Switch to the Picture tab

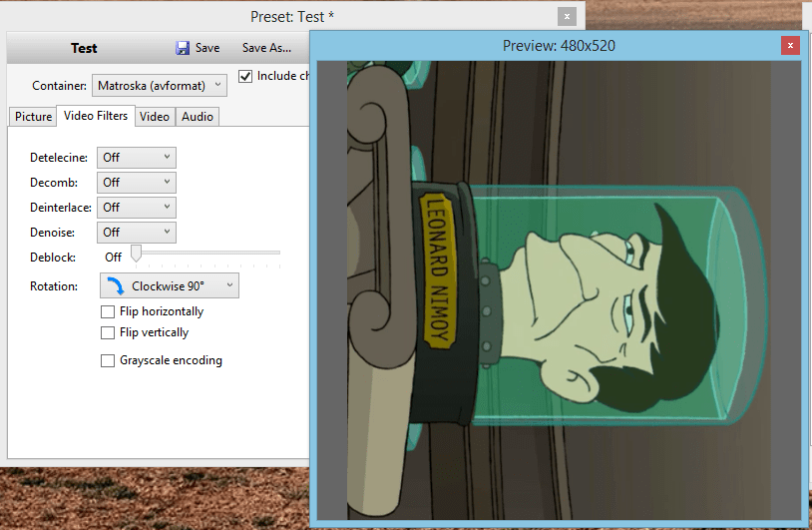pos(33,117)
